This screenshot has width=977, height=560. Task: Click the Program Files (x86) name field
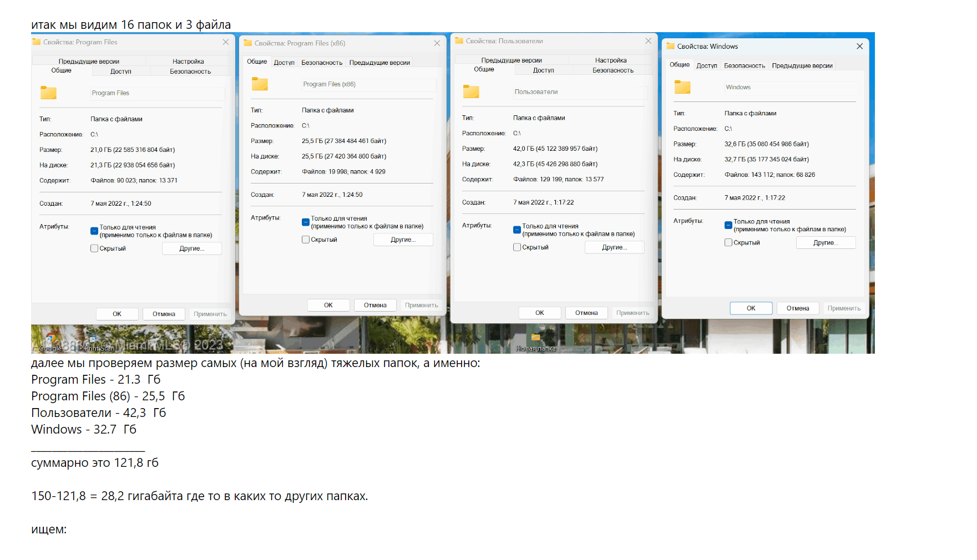tap(369, 84)
